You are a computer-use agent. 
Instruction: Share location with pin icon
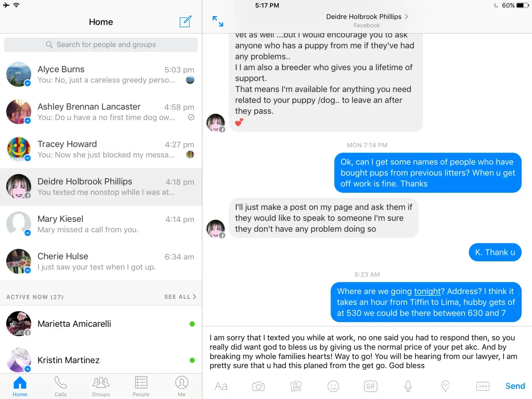445,386
